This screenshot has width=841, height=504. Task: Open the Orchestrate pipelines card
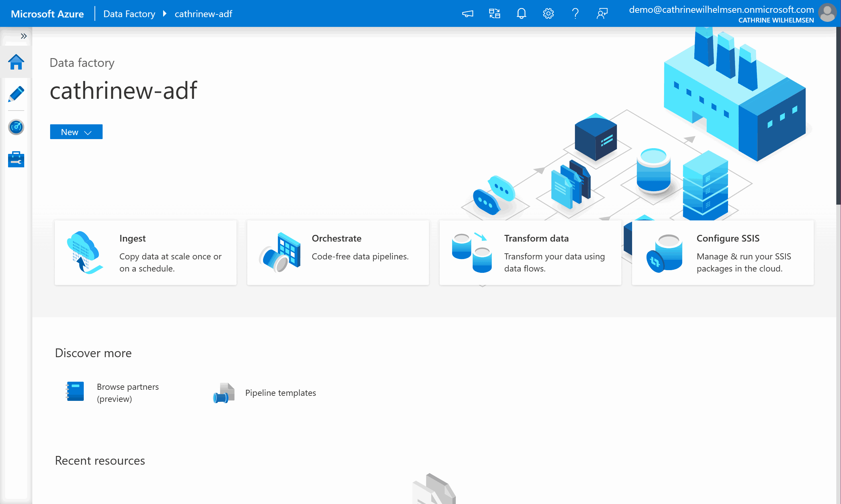click(x=337, y=253)
